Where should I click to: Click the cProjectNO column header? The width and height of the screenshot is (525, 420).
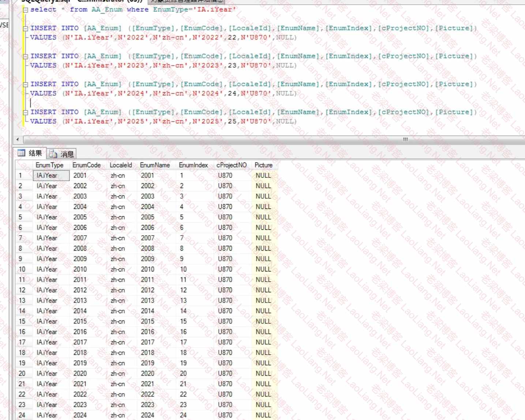[x=231, y=165]
